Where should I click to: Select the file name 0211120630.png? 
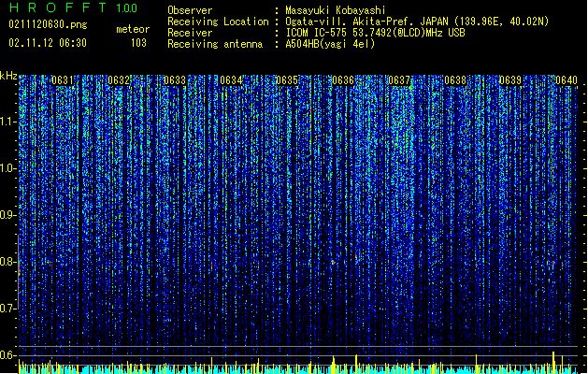coord(48,24)
